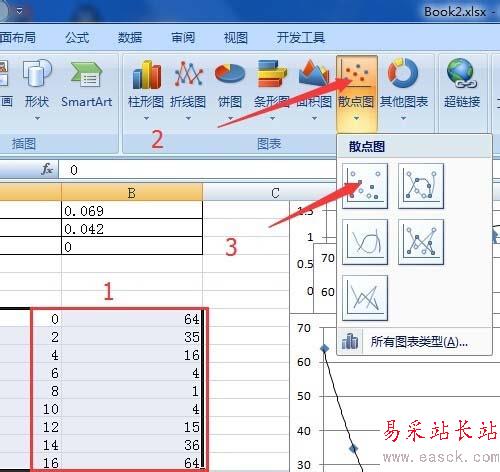This screenshot has height=472, width=500.
Task: Choose scatter with straight lines only
Action: coord(365,298)
